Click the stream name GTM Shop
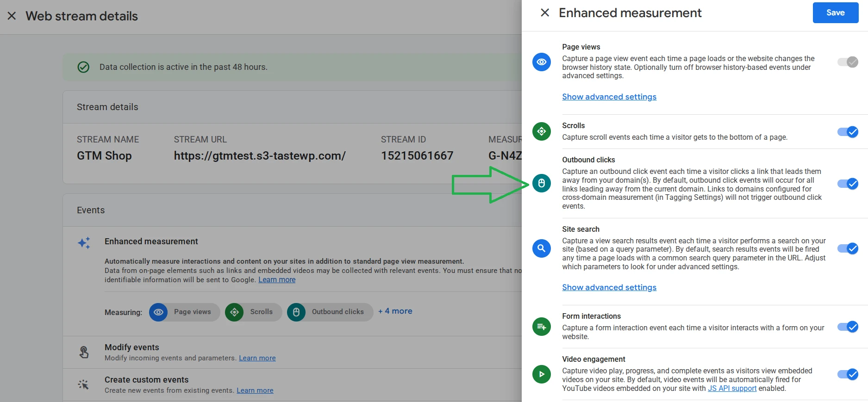Viewport: 868px width, 402px height. tap(104, 156)
